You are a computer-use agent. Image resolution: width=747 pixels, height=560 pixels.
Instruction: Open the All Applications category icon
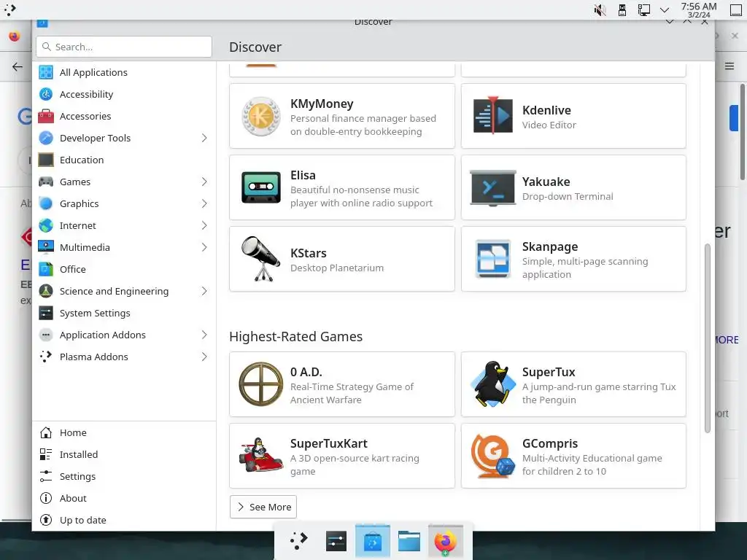pos(46,72)
